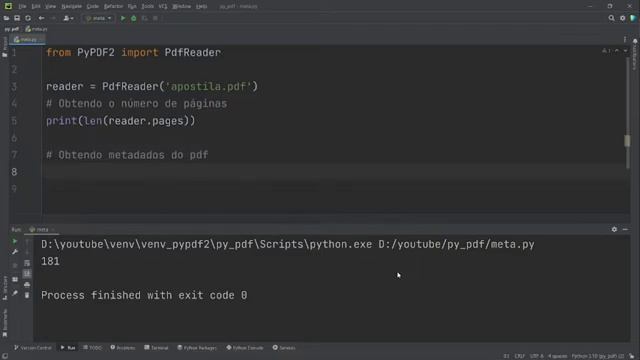Clear console with the trash icon
The height and width of the screenshot is (360, 640).
[x=27, y=295]
